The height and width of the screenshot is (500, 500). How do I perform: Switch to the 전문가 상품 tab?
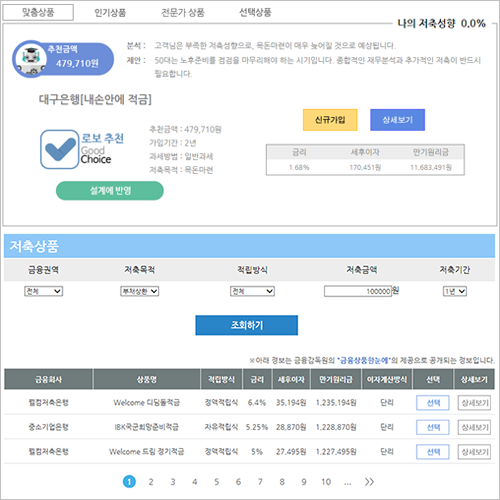[183, 13]
